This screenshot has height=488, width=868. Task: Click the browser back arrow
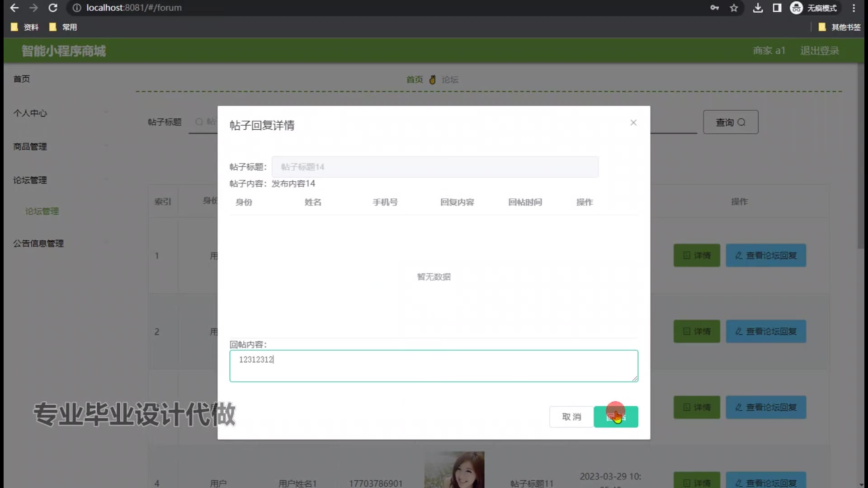[14, 8]
